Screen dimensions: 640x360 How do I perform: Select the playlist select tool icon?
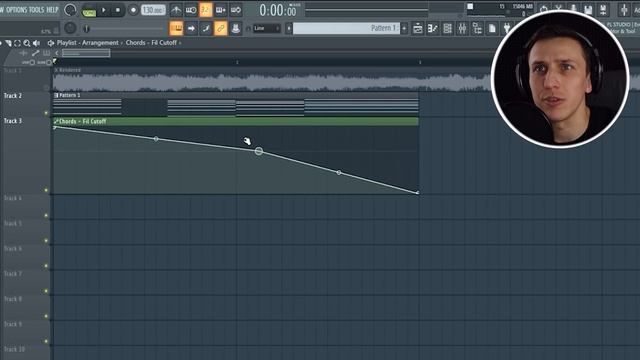[18, 42]
